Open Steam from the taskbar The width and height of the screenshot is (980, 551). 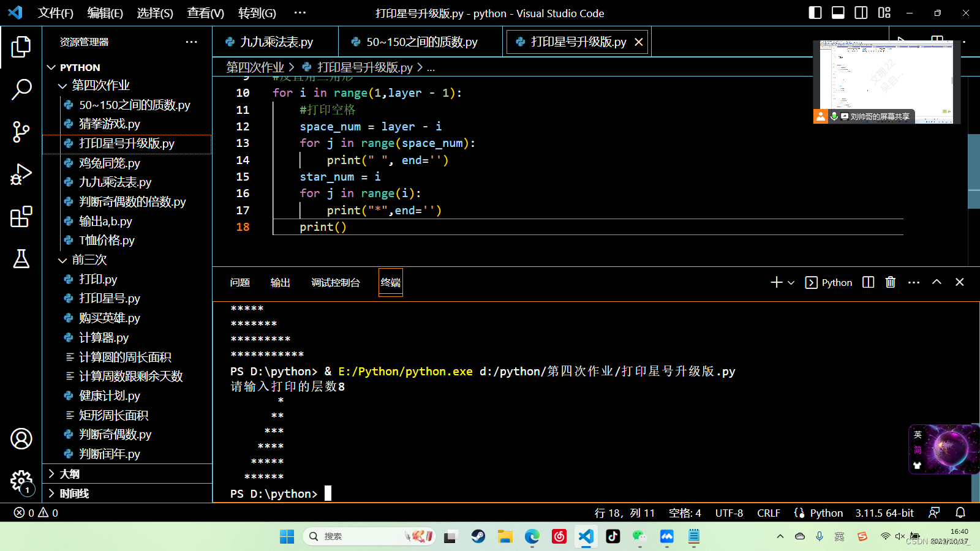pos(478,537)
